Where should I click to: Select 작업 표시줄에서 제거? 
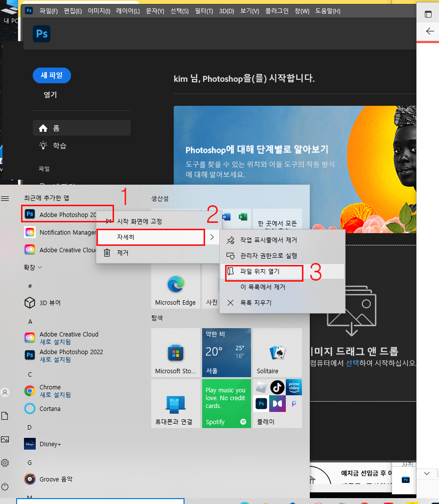tap(282, 240)
